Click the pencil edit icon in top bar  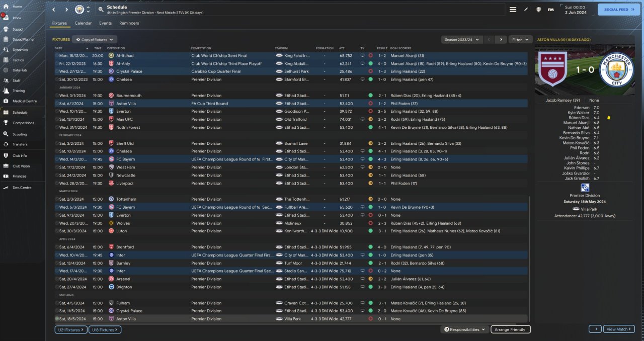526,10
